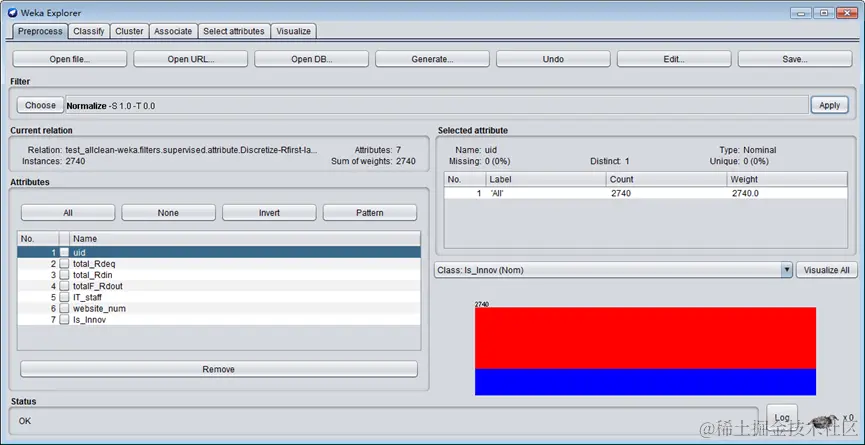Tick the checkbox for total_Rdin attribute

65,275
